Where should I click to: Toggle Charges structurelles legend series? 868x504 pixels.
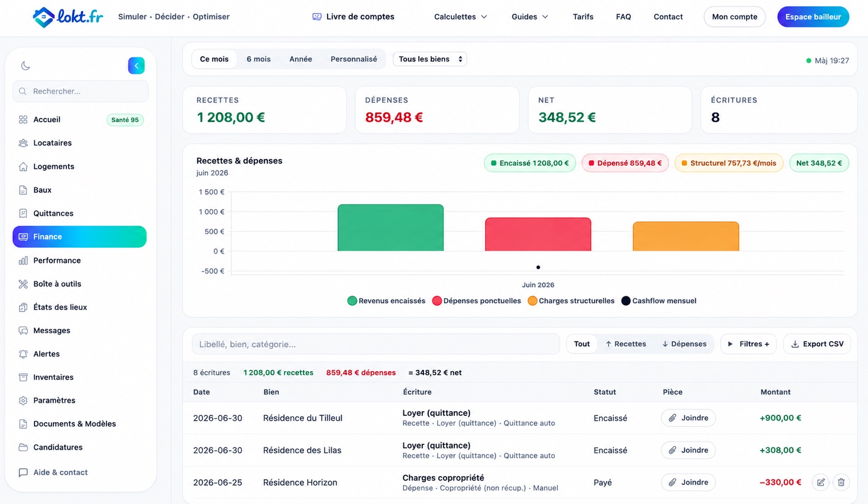(x=571, y=301)
